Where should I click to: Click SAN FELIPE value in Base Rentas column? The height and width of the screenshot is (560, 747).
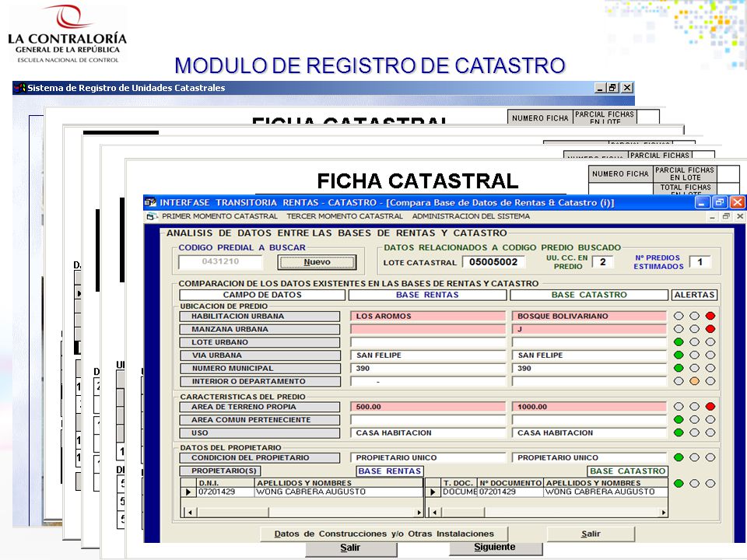pyautogui.click(x=428, y=355)
